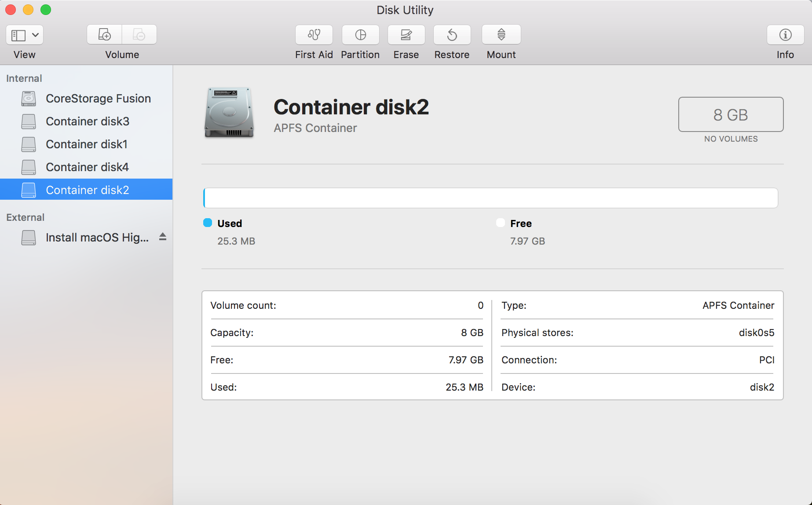Toggle the sidebar view

(x=19, y=35)
